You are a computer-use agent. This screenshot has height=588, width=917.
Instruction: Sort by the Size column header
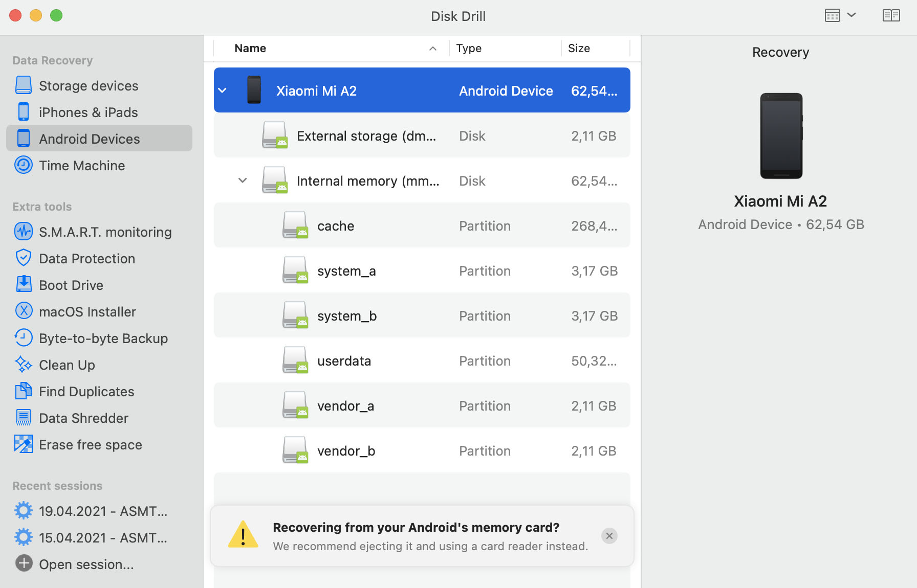click(x=579, y=49)
